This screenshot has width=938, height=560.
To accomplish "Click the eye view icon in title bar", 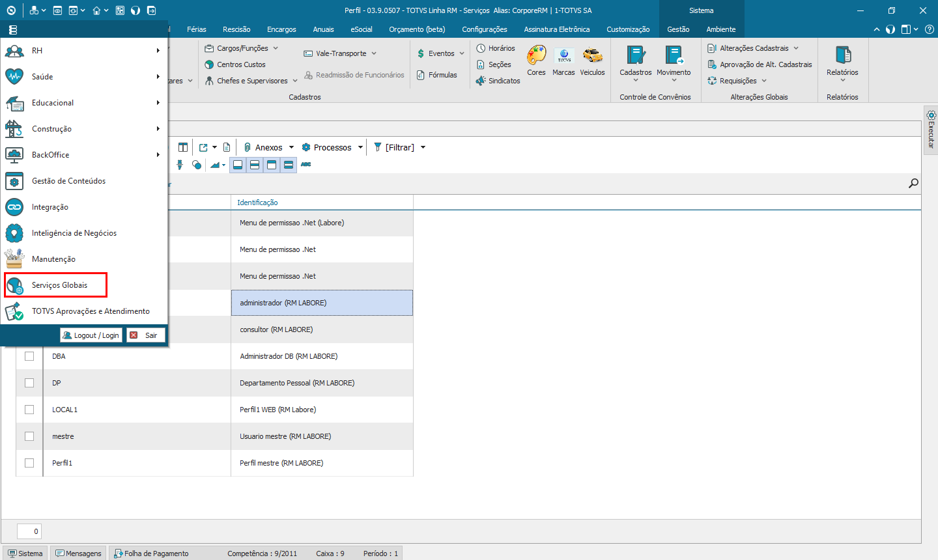I will point(58,10).
